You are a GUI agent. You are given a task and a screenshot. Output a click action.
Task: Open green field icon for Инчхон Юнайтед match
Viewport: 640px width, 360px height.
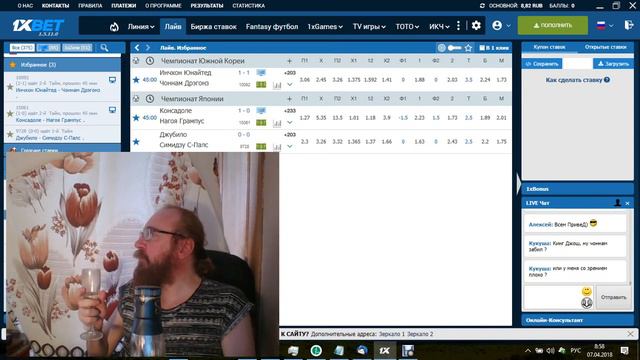[261, 84]
